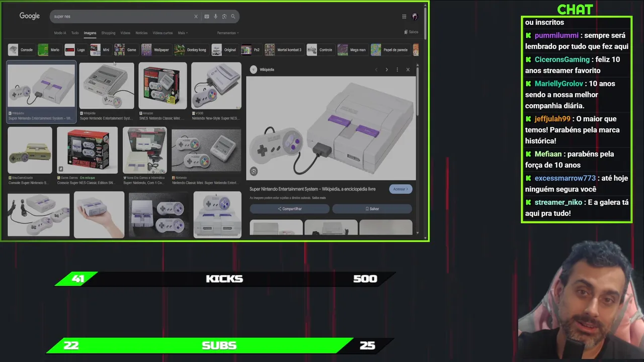This screenshot has width=644, height=362.
Task: Open the VGDB New-Style Super NES image
Action: [x=216, y=85]
